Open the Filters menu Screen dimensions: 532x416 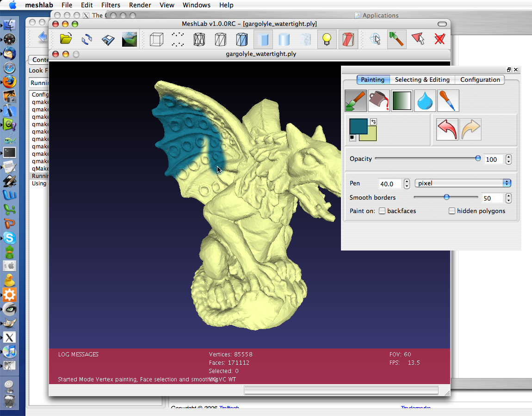click(110, 5)
